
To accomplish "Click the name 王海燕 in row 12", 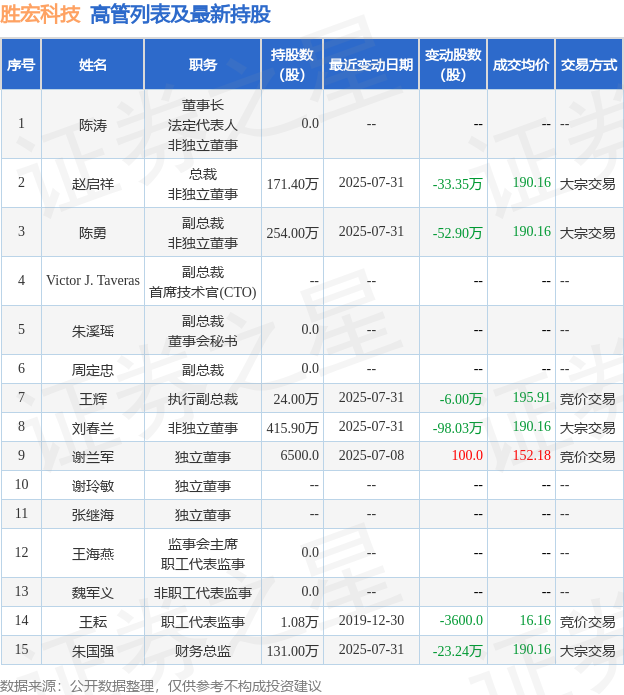I will [93, 553].
